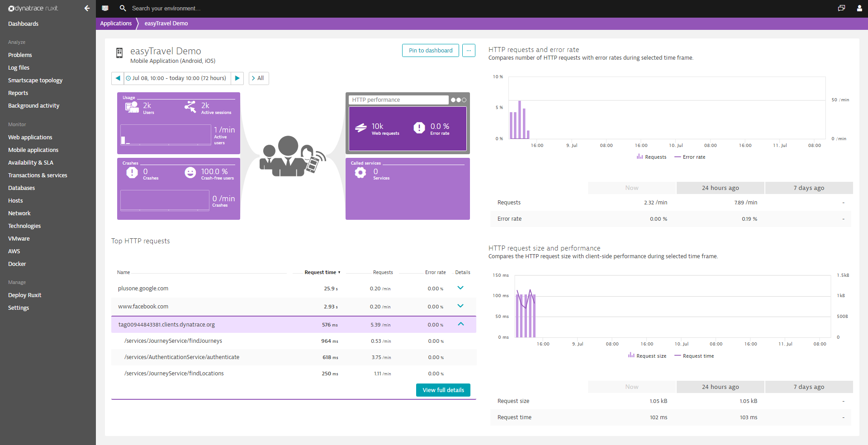This screenshot has width=868, height=445.
Task: Open the All filter expander
Action: [x=259, y=78]
